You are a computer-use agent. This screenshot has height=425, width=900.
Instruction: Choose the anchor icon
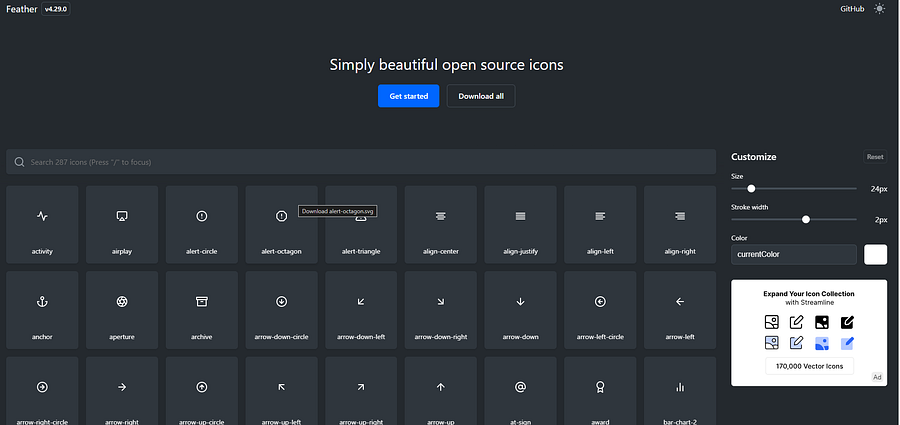pyautogui.click(x=42, y=310)
